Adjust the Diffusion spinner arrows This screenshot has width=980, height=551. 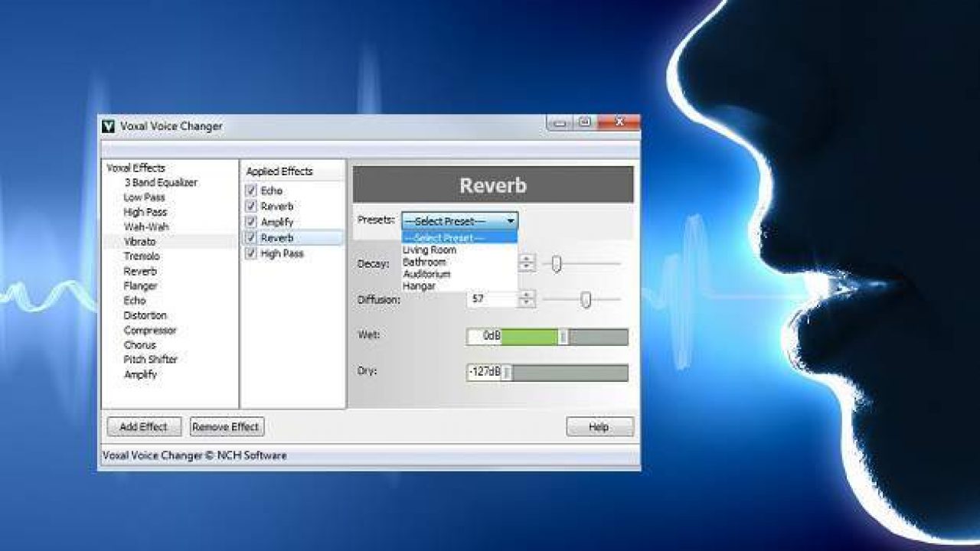527,299
